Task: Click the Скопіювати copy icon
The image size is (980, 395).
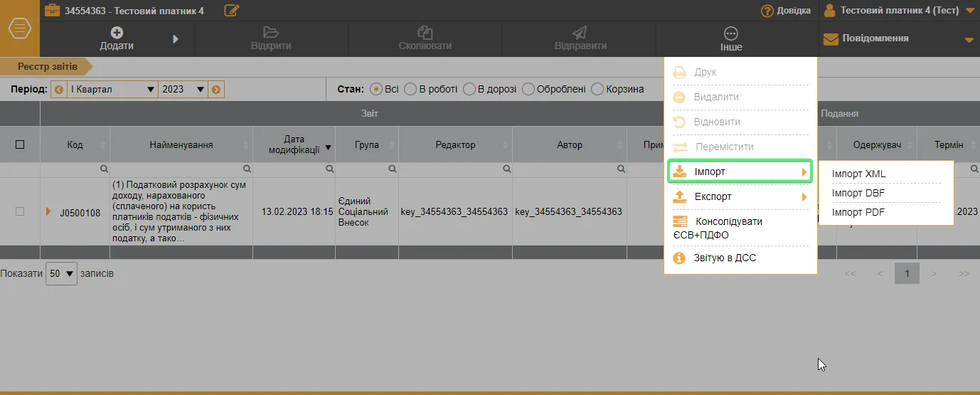Action: tap(425, 32)
